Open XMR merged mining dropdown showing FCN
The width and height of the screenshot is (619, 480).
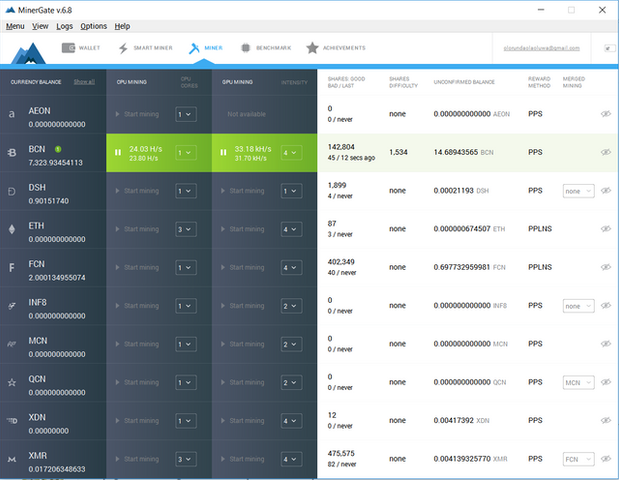[x=578, y=459]
